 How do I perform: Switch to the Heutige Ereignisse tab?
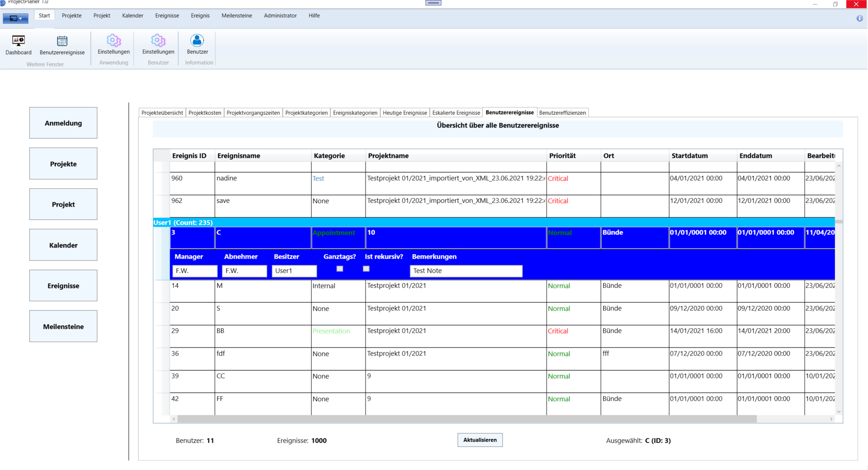pyautogui.click(x=405, y=113)
